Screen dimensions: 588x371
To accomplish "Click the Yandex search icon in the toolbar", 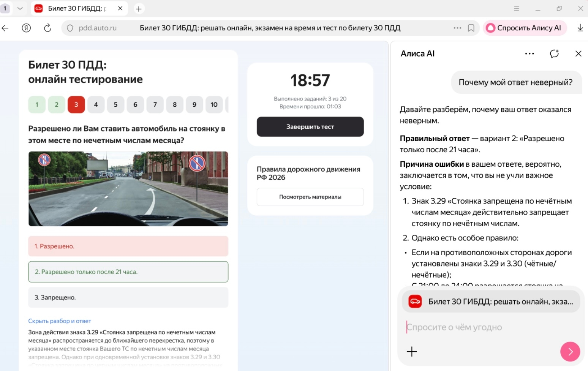I will coord(26,27).
